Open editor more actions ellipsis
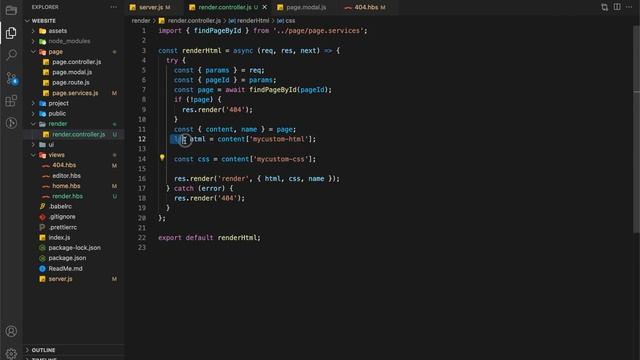This screenshot has height=360, width=640. 629,7
